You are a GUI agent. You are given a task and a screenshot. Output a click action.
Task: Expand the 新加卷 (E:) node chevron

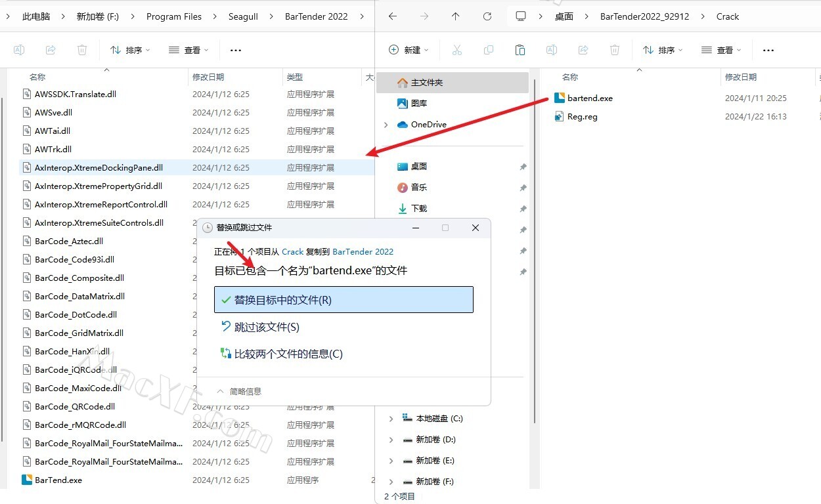coord(391,461)
